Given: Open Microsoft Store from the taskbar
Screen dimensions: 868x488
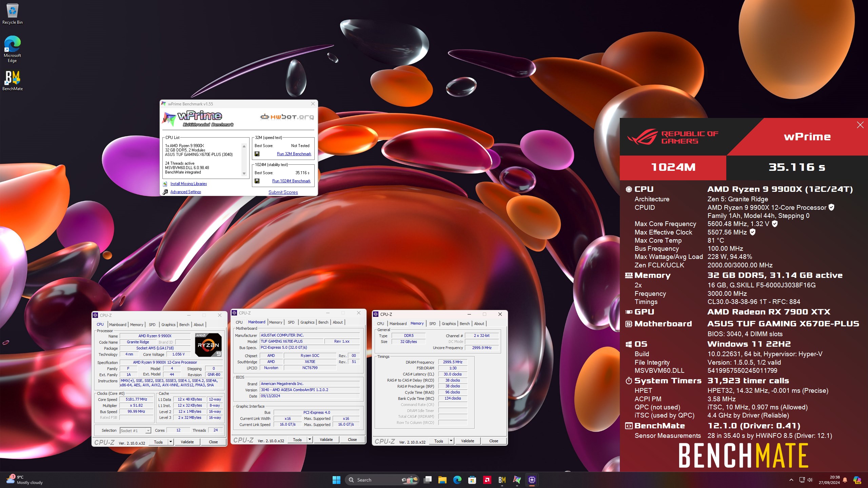Looking at the screenshot, I should point(472,480).
